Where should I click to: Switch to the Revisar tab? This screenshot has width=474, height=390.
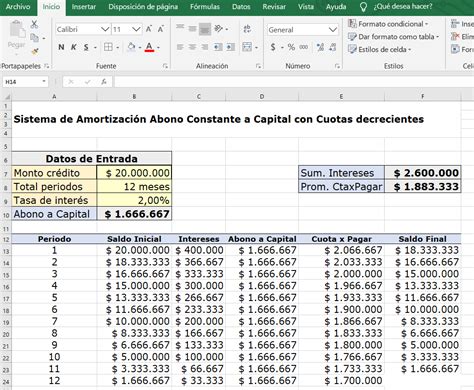(x=274, y=7)
